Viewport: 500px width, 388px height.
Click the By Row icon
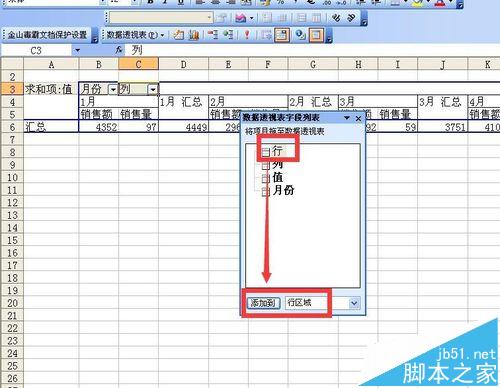(x=301, y=17)
